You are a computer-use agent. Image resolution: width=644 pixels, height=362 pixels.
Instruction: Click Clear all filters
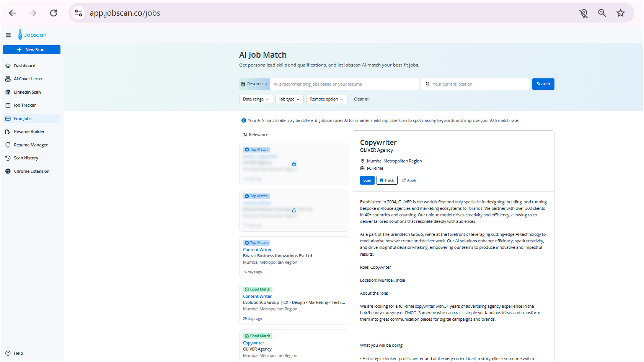click(362, 99)
